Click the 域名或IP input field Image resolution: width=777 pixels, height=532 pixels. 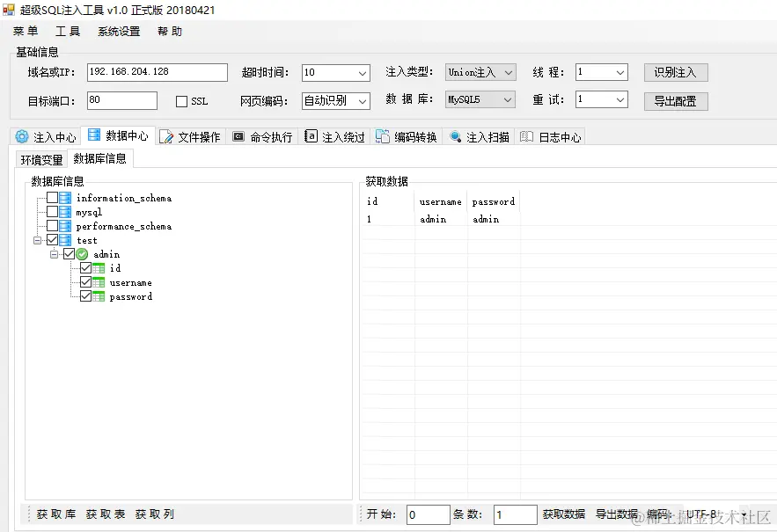[x=158, y=72]
